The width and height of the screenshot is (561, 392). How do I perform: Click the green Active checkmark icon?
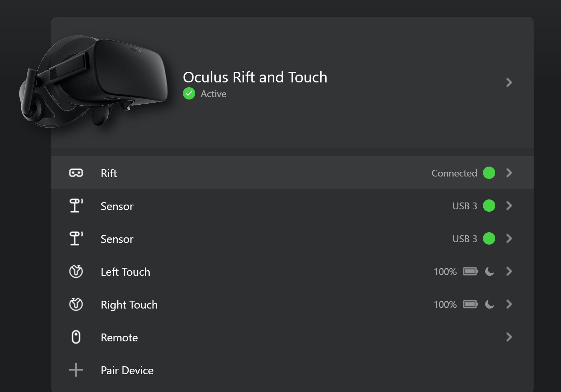point(189,94)
